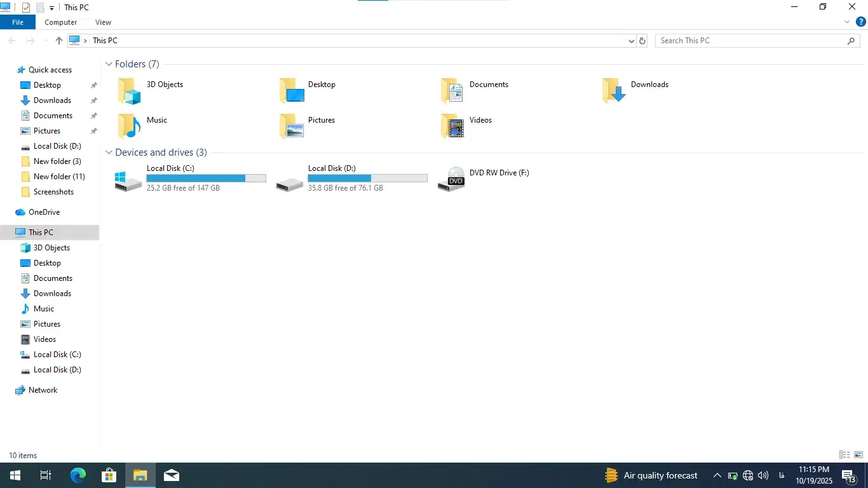This screenshot has height=488, width=868.
Task: Open the File menu
Action: pos(18,22)
